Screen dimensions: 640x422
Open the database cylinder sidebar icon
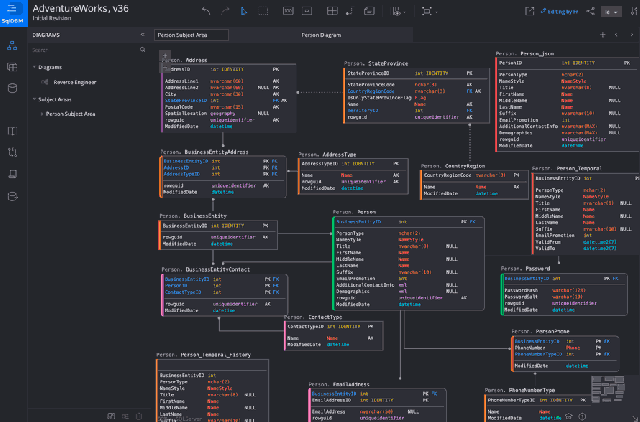(x=12, y=88)
